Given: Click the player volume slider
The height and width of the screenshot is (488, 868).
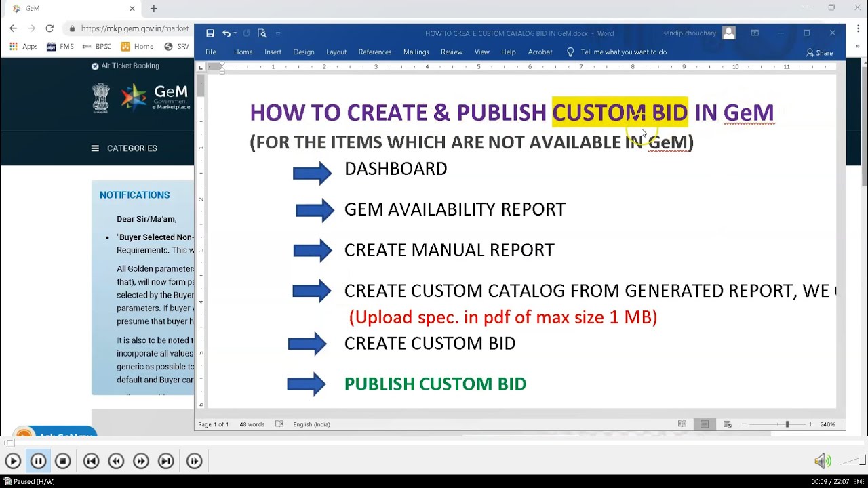Looking at the screenshot, I should tap(851, 462).
